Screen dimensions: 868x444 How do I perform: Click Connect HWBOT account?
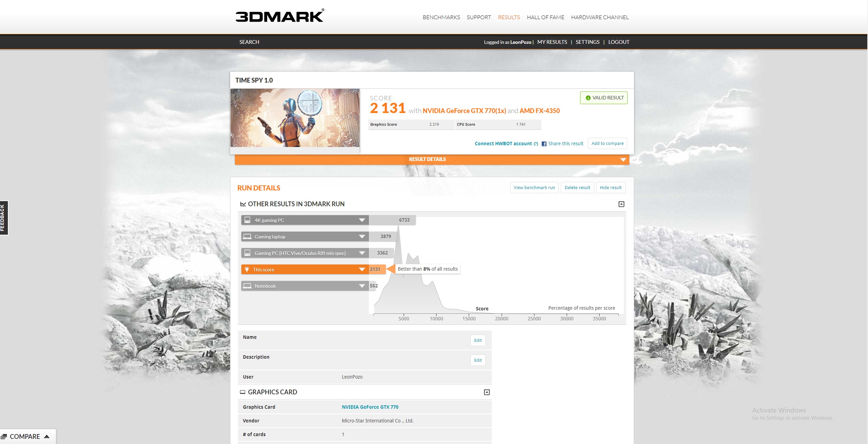[x=503, y=144]
